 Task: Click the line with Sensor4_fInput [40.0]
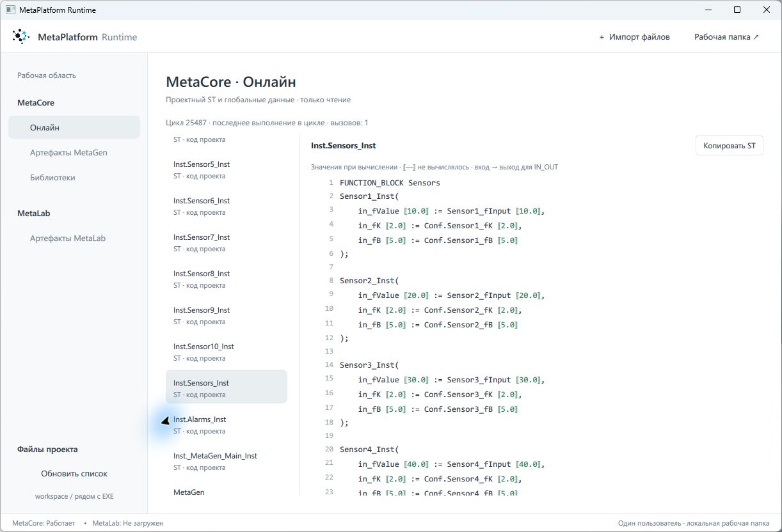[451, 464]
